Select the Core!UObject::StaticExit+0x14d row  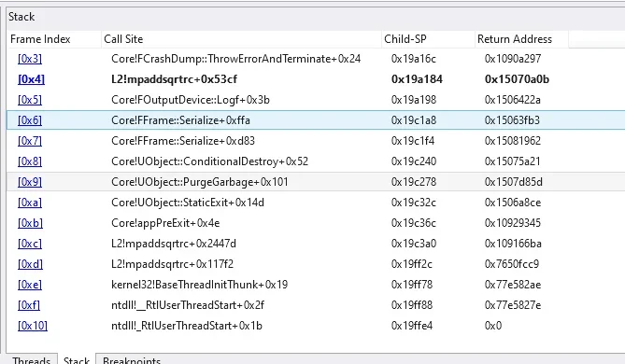[316, 203]
